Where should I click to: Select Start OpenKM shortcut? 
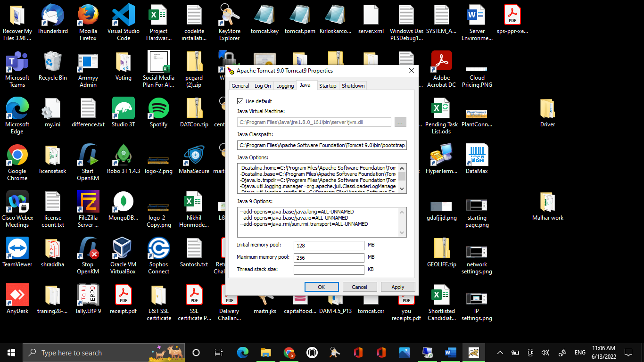[88, 162]
